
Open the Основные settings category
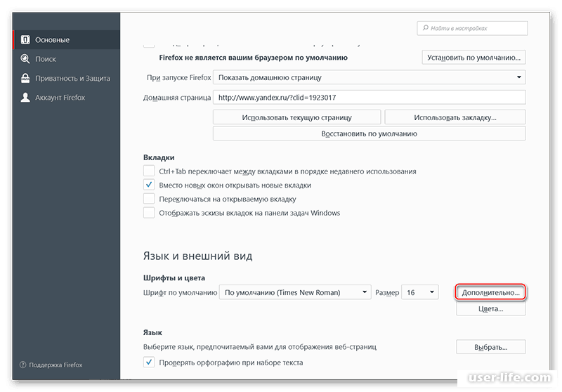[66, 40]
